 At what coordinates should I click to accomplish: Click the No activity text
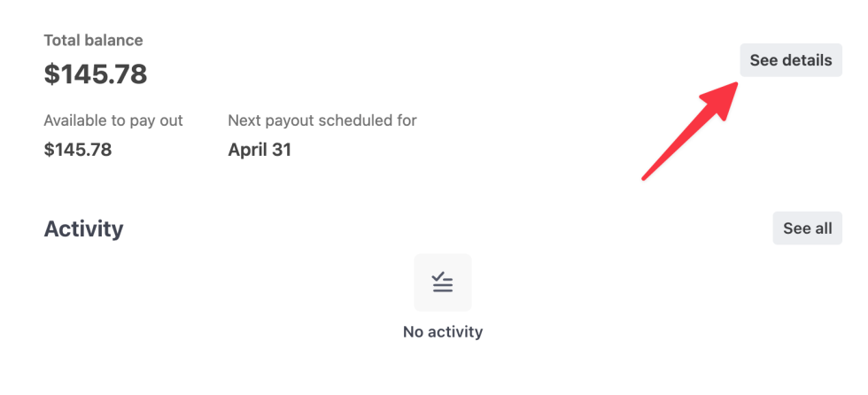point(443,332)
